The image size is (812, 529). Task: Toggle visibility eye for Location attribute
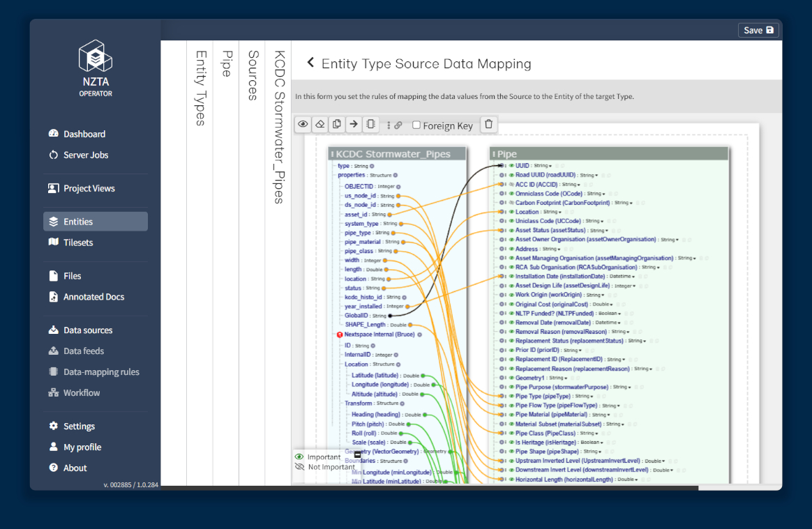pos(511,212)
